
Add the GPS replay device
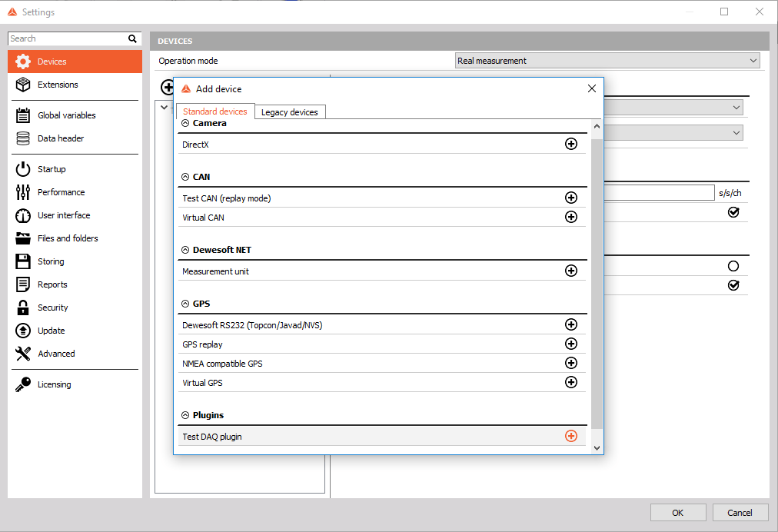pos(570,344)
